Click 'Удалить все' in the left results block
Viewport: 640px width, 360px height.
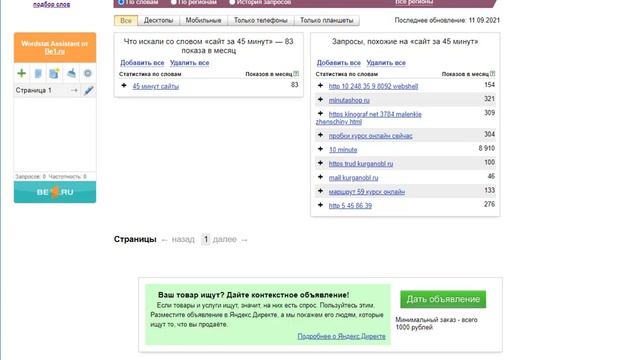pyautogui.click(x=189, y=63)
